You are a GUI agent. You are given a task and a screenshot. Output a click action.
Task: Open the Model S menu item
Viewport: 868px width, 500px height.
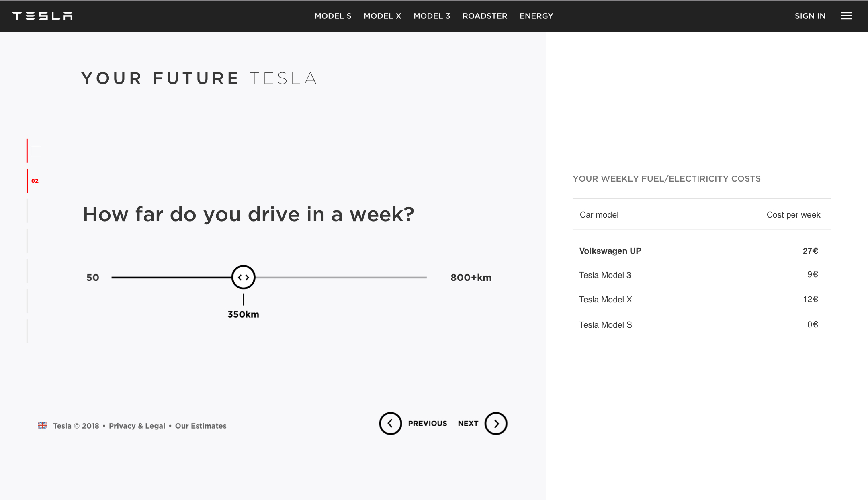click(333, 16)
